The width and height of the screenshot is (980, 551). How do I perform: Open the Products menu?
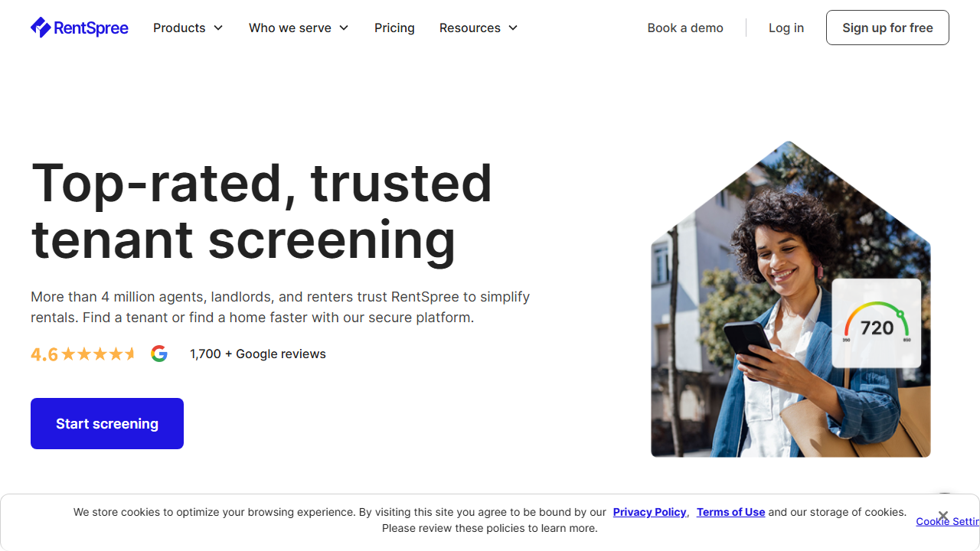coord(188,28)
